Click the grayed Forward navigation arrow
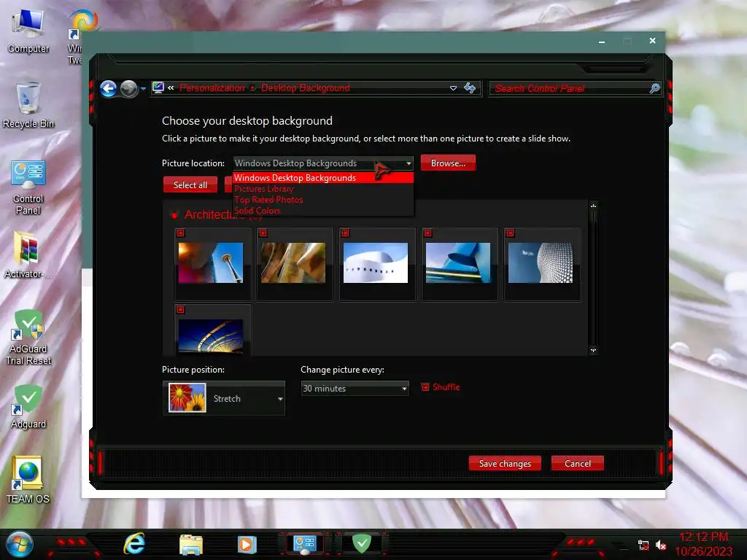 [x=128, y=88]
